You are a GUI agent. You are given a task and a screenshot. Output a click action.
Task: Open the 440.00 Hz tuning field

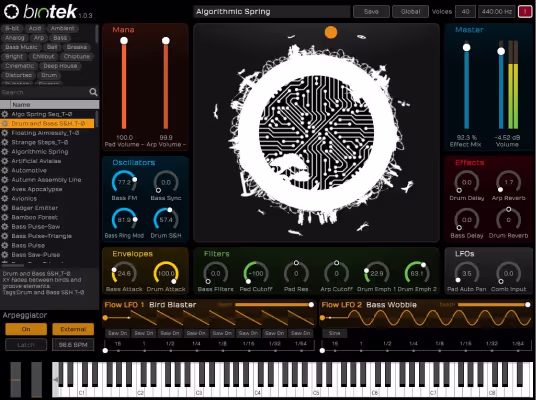click(x=497, y=12)
